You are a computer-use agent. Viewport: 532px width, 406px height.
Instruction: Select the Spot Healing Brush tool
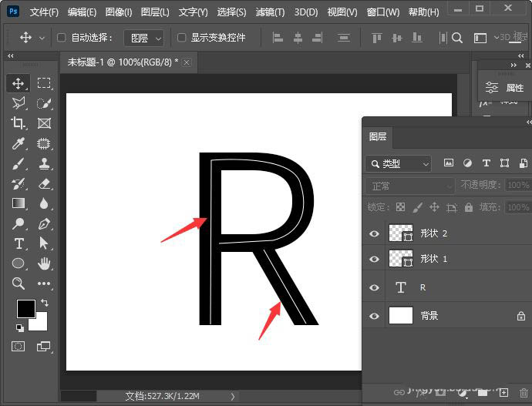point(44,143)
